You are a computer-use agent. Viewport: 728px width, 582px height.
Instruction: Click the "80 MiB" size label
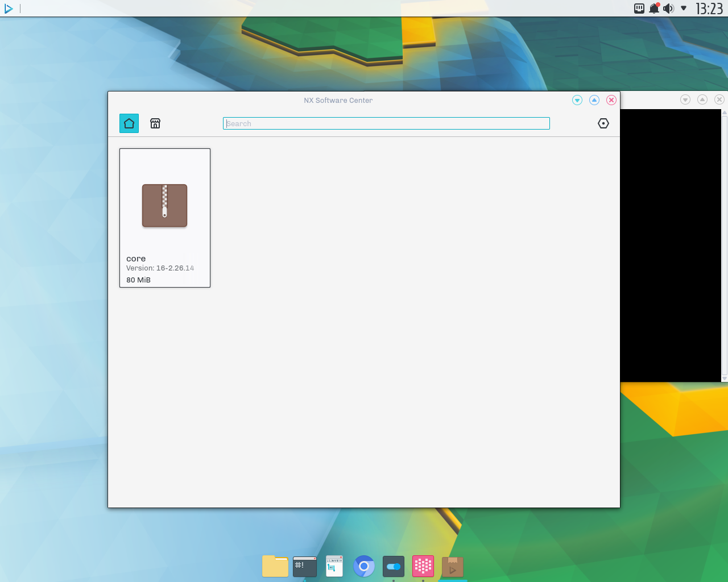point(138,280)
